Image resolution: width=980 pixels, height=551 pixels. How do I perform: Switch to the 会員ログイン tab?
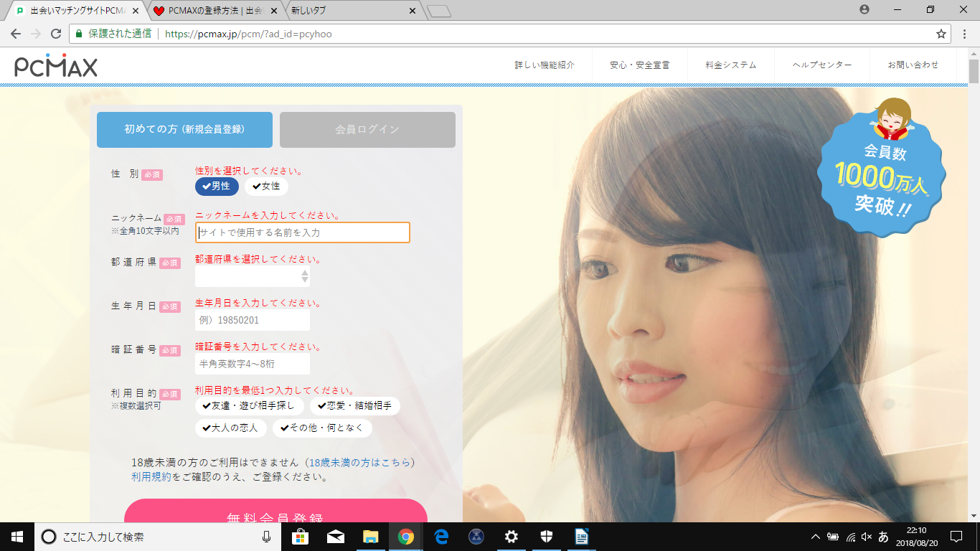[x=367, y=130]
